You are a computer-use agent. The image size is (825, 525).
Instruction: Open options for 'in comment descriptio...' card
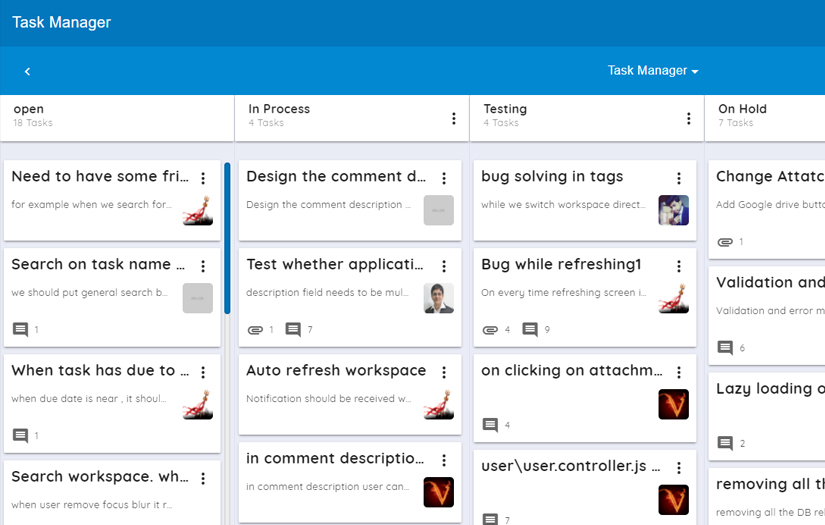[x=444, y=460]
